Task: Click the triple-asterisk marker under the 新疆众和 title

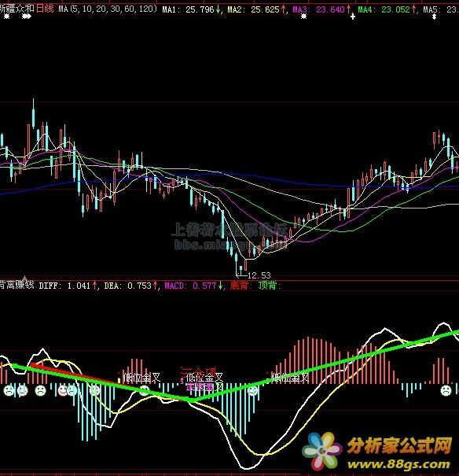Action: point(27,17)
